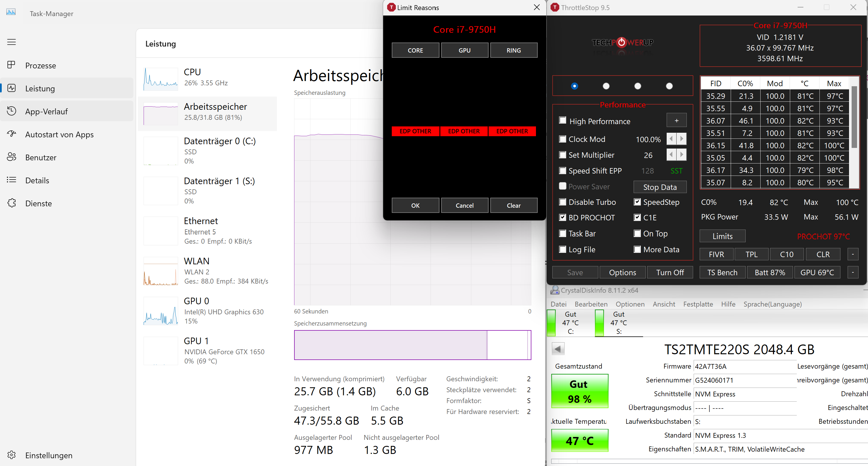
Task: Decrease Clock Mod with left arrow
Action: 671,139
